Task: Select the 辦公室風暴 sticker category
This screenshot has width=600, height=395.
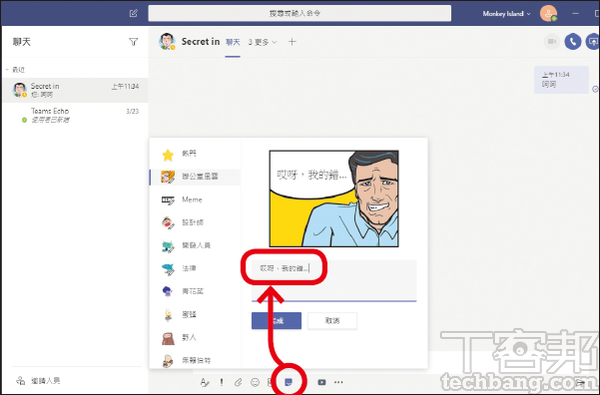Action: pos(195,177)
